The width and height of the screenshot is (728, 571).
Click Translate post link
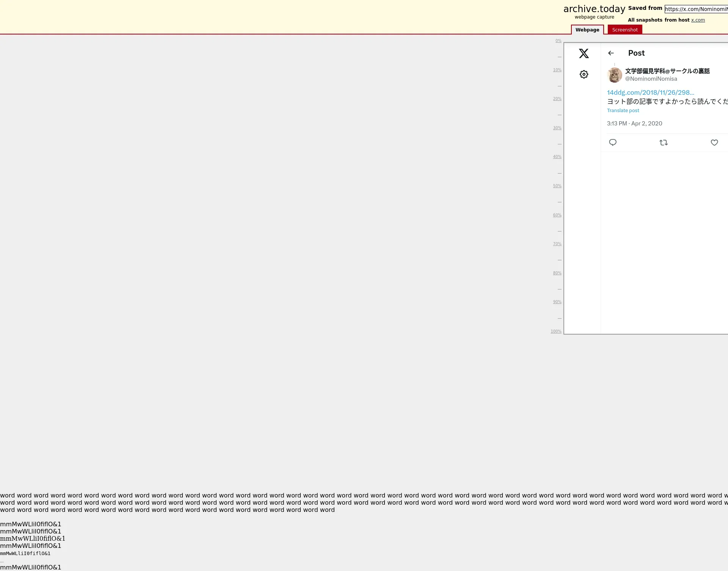pyautogui.click(x=623, y=111)
